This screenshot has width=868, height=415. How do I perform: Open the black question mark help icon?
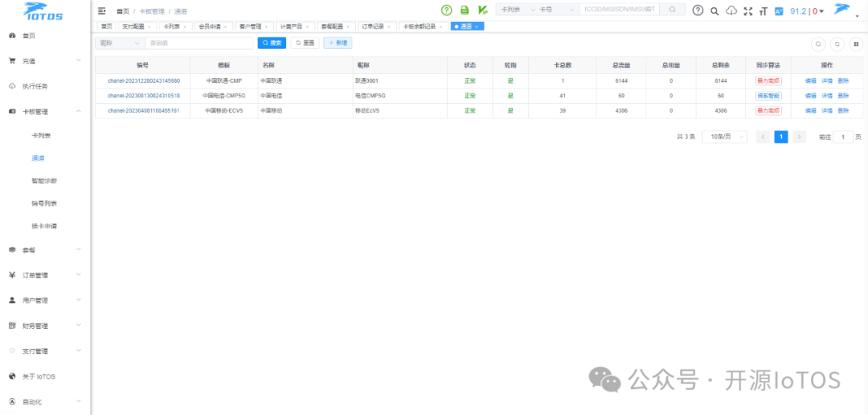[698, 10]
